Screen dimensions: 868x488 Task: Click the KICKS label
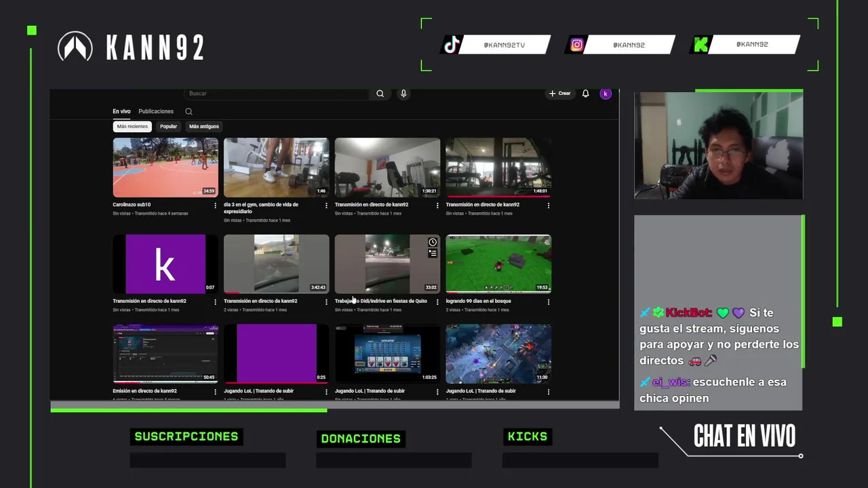coord(528,436)
